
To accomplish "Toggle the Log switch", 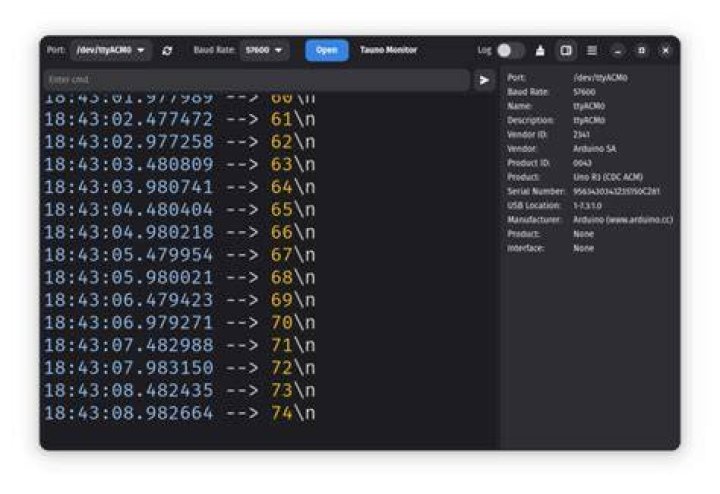I will pos(510,50).
